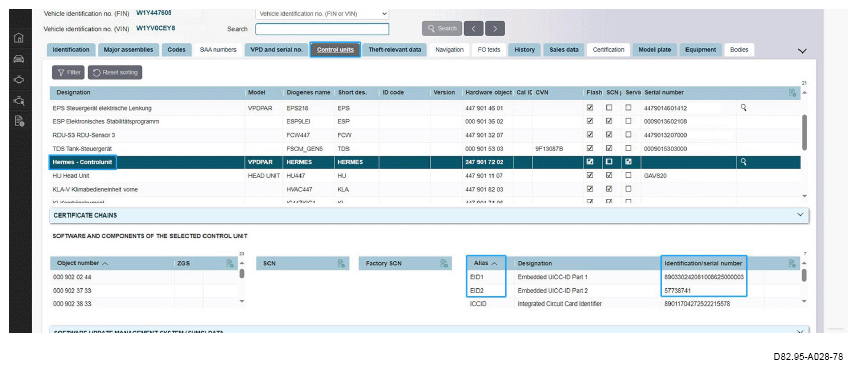Screen dimensions: 857x369
Task: Switch to the SAA numbers tab
Action: 218,50
